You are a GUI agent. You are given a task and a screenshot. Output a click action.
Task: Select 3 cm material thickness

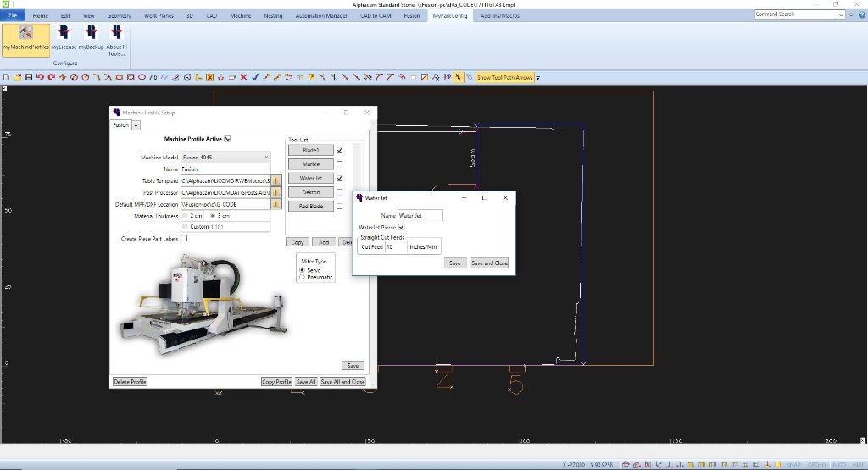213,216
